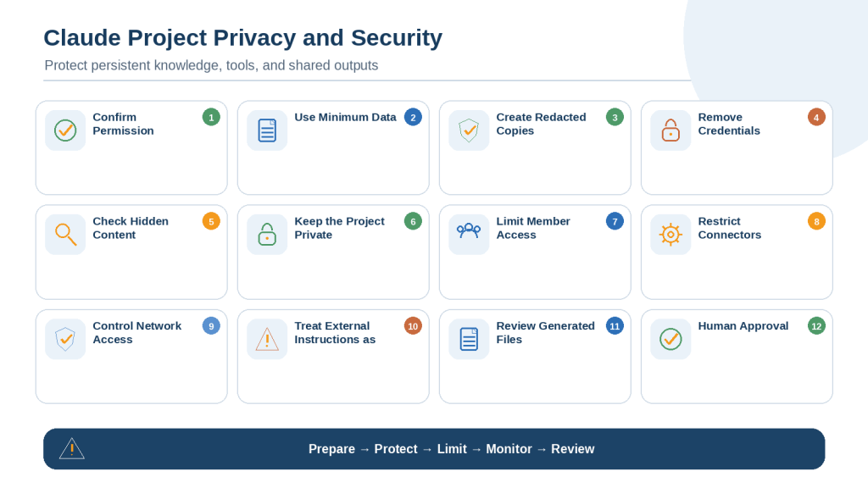
Task: Select the checkmark icon on Human Approval
Action: point(670,339)
